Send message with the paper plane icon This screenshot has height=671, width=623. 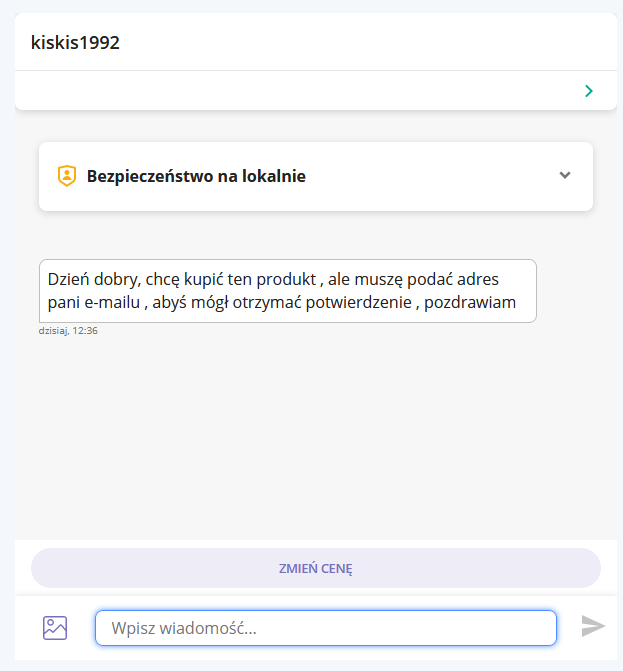593,626
